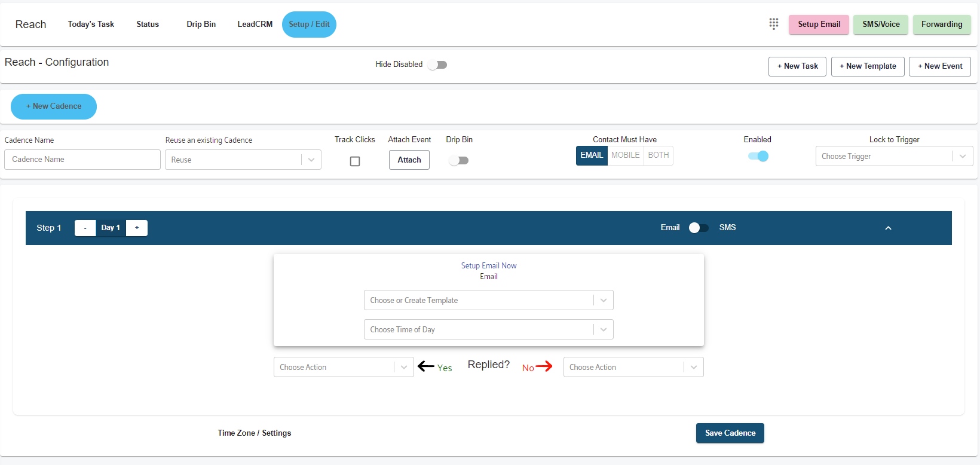Image resolution: width=980 pixels, height=465 pixels.
Task: Click the + New Template button
Action: pyautogui.click(x=868, y=66)
